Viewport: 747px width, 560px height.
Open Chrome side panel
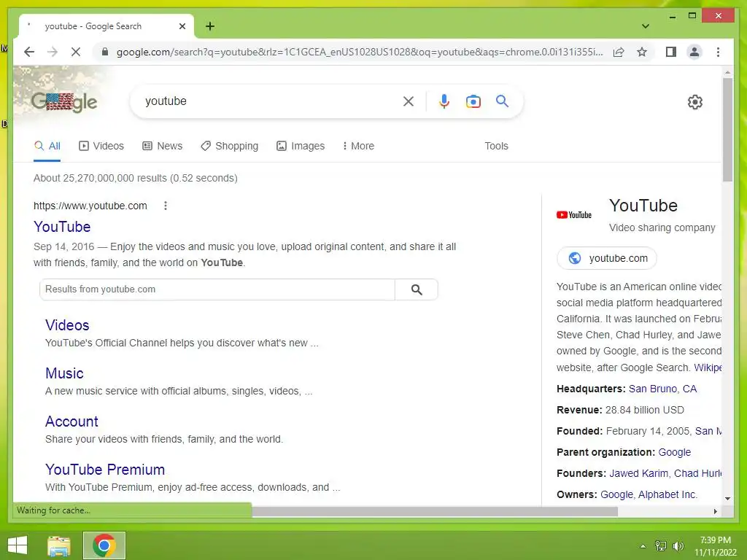[x=671, y=52]
